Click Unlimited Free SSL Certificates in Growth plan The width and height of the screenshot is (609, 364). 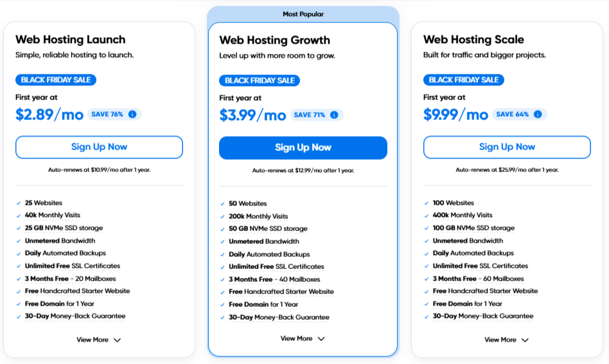[x=276, y=266]
